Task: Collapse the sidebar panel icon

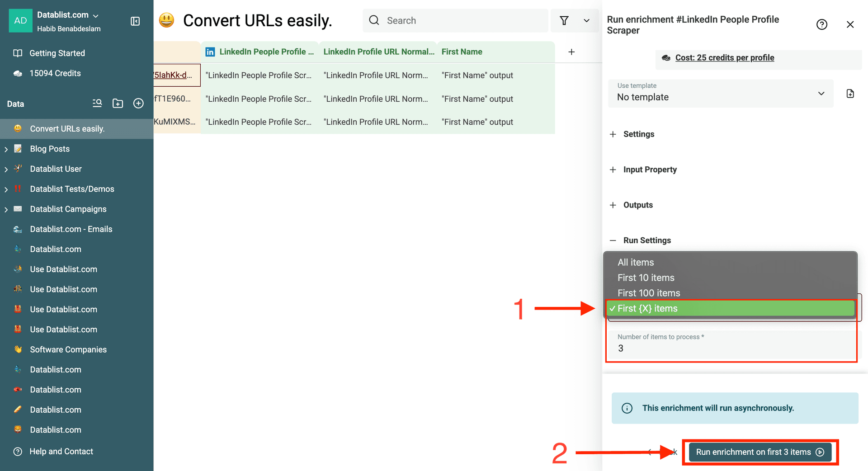Action: point(135,21)
